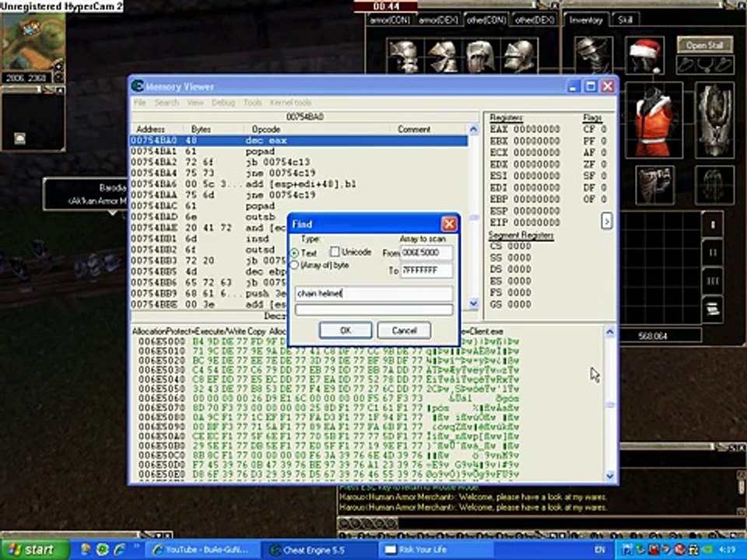This screenshot has width=747, height=560.
Task: Open the Inventory tab
Action: point(586,20)
